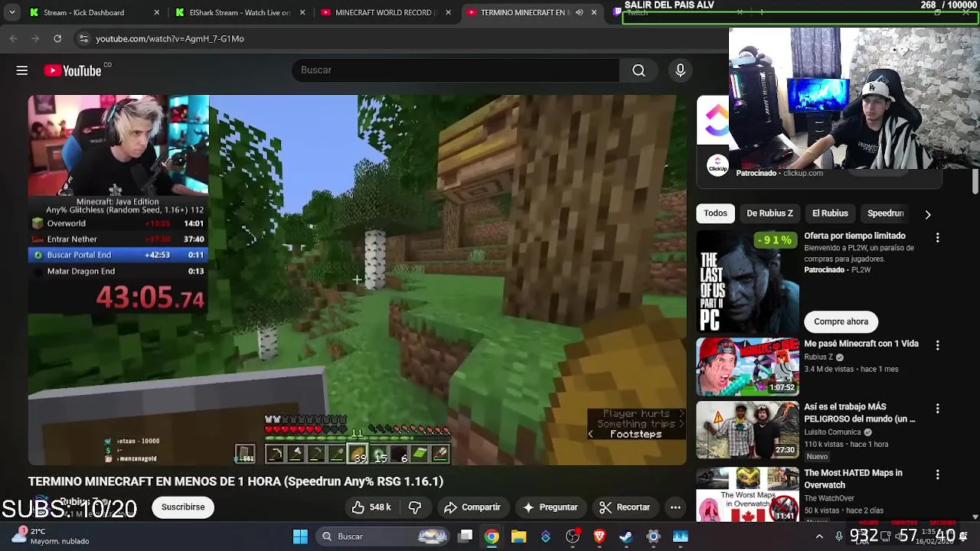Go forward with browser forward arrow

[x=35, y=38]
